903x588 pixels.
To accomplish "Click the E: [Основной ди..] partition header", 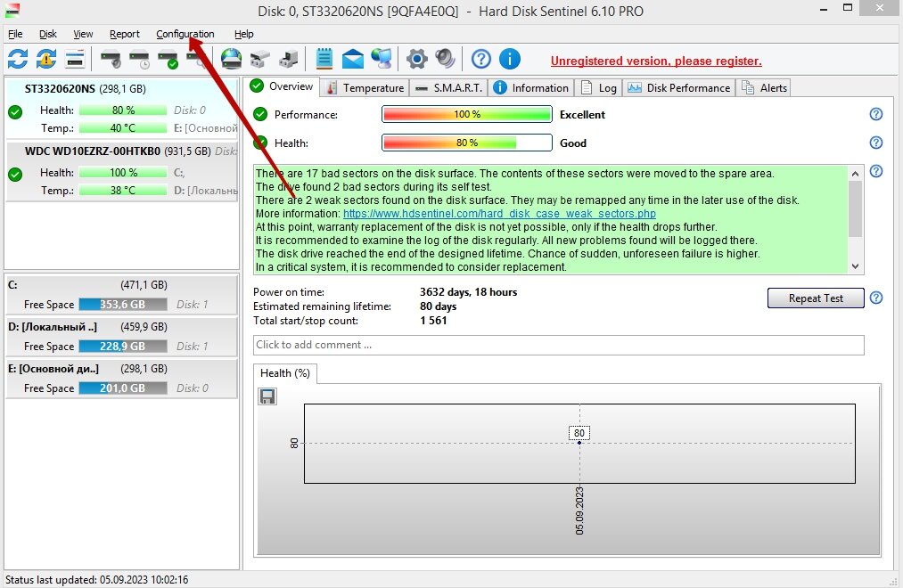I will [121, 369].
